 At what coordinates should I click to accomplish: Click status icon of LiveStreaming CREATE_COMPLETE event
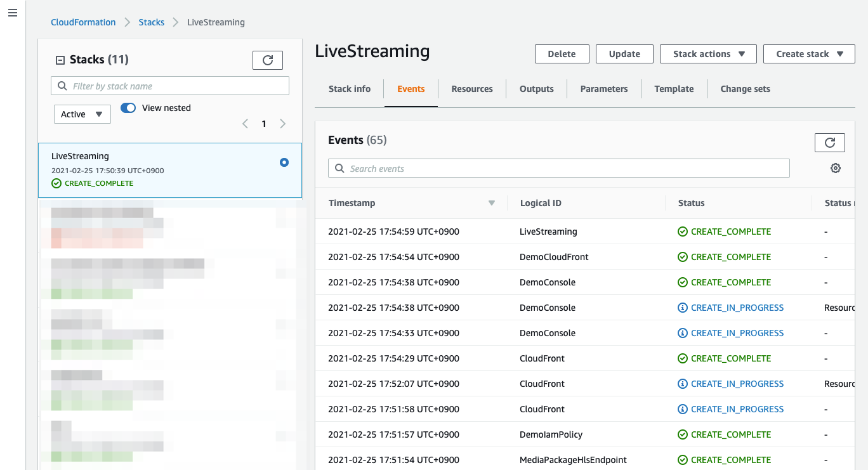click(x=683, y=232)
